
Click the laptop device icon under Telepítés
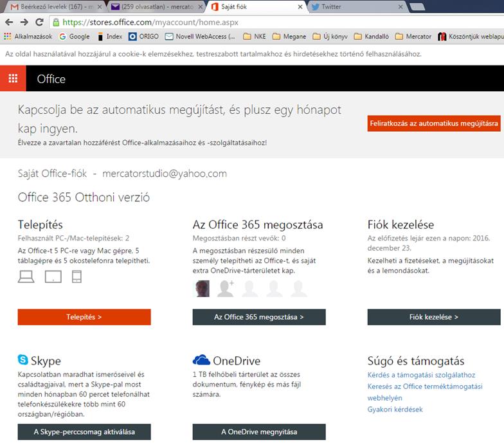(x=26, y=276)
